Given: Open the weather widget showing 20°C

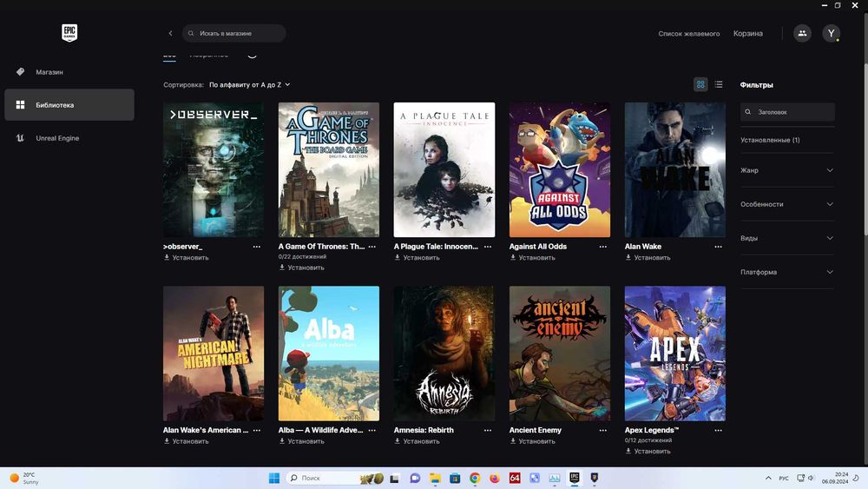Looking at the screenshot, I should pos(24,478).
